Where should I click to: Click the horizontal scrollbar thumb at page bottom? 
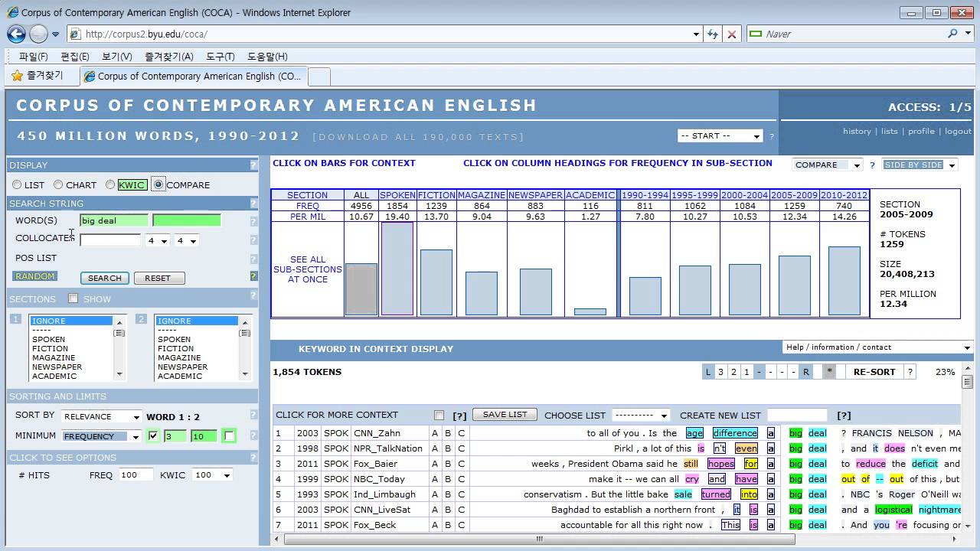[540, 539]
